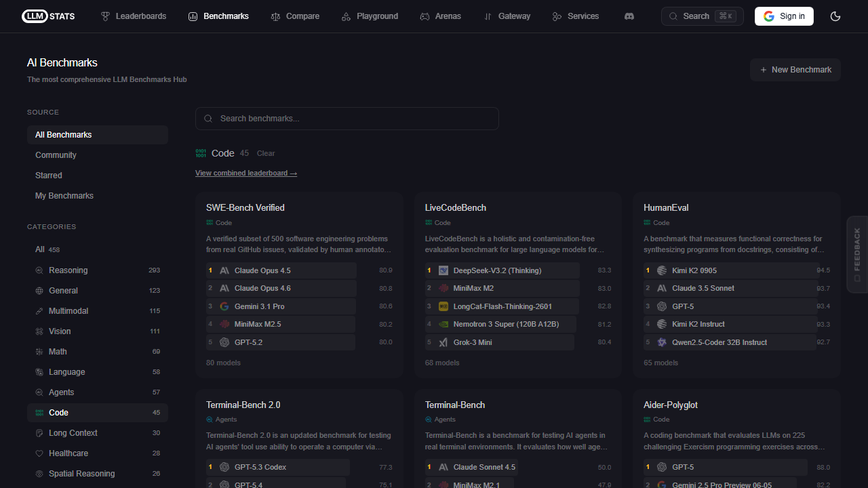Click the Sign in with Google button
868x488 pixels.
[x=784, y=16]
